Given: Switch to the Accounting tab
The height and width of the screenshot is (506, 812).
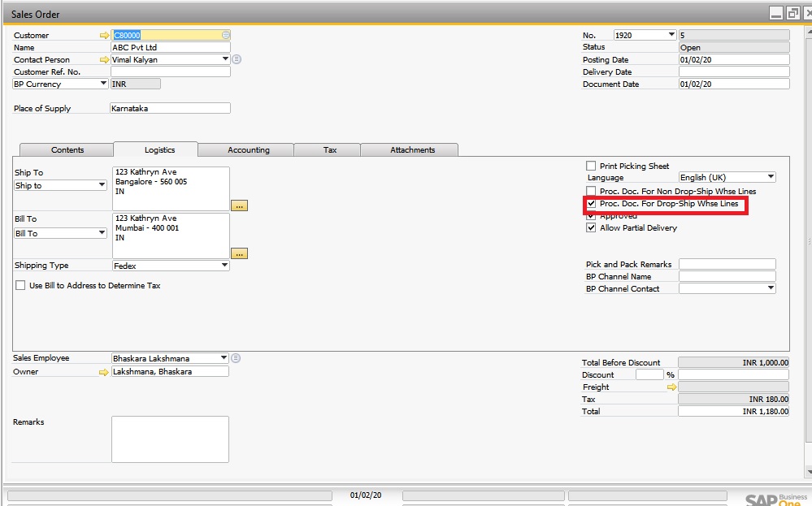Looking at the screenshot, I should click(245, 149).
